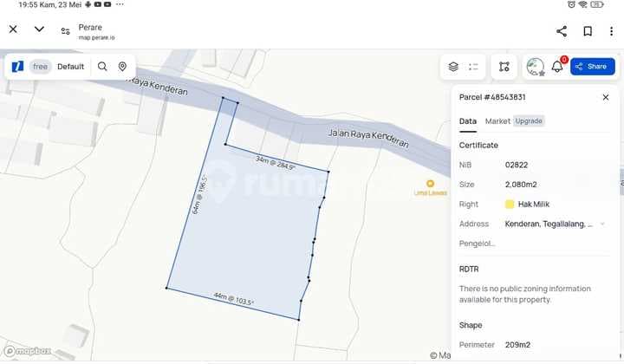
Task: Select the free plan badge
Action: (40, 67)
